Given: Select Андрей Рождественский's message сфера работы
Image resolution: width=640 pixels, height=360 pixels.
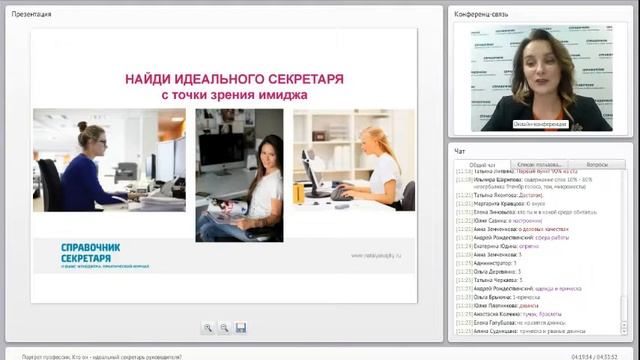Looking at the screenshot, I should pyautogui.click(x=513, y=237).
